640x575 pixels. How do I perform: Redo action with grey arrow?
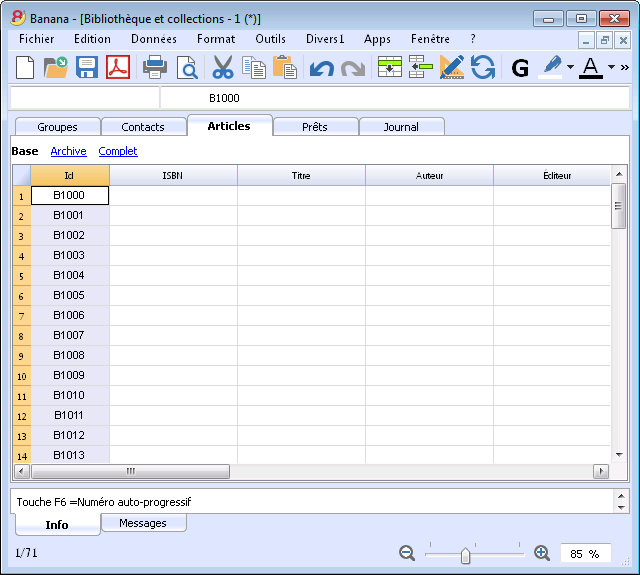(353, 68)
